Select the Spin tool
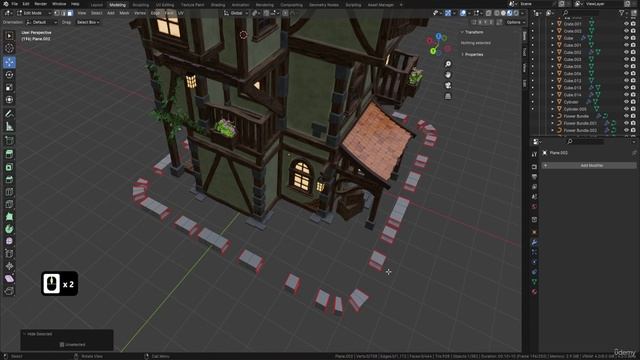 pyautogui.click(x=9, y=229)
